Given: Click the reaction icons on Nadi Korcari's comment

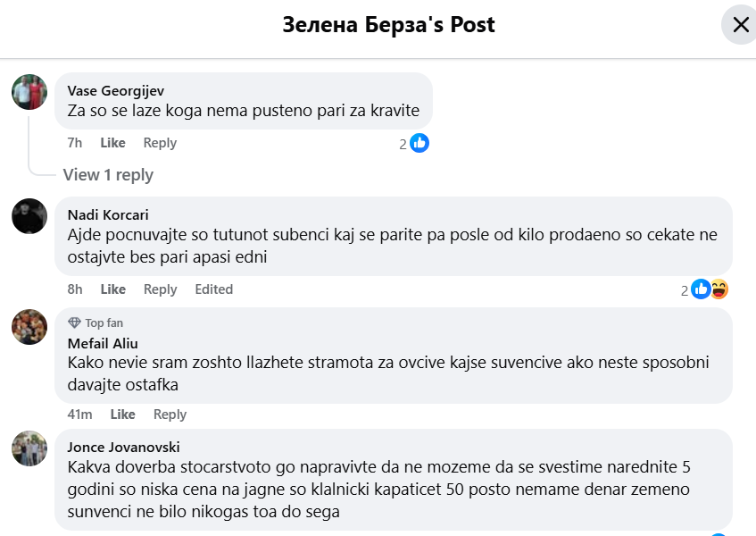Looking at the screenshot, I should (x=710, y=289).
